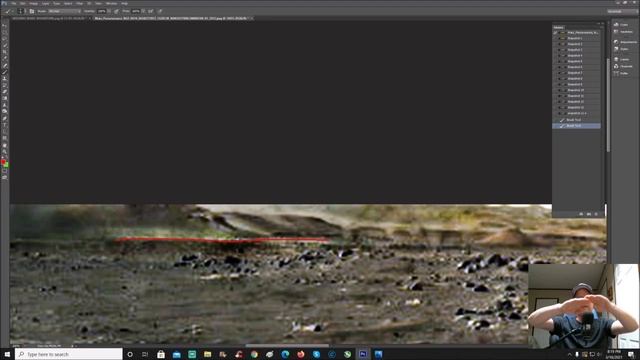Set history brush source to Snapshot 1
This screenshot has height=360, width=640.
[x=555, y=38]
